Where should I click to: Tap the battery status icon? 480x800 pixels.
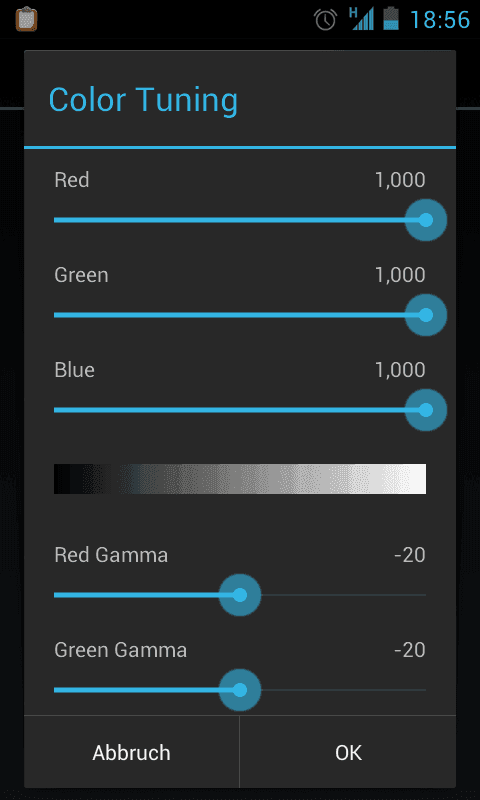pos(391,19)
